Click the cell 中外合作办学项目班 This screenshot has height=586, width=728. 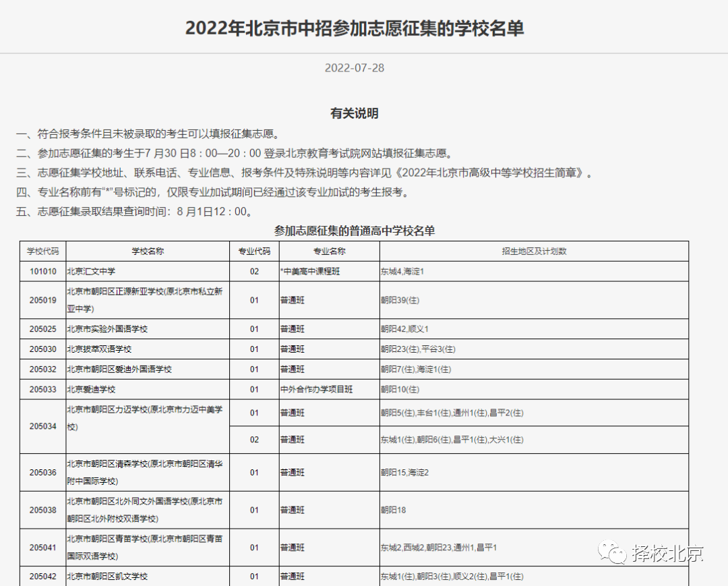point(316,389)
